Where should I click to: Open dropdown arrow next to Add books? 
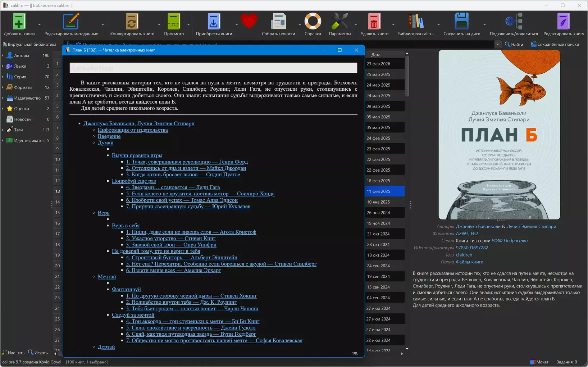[40, 24]
